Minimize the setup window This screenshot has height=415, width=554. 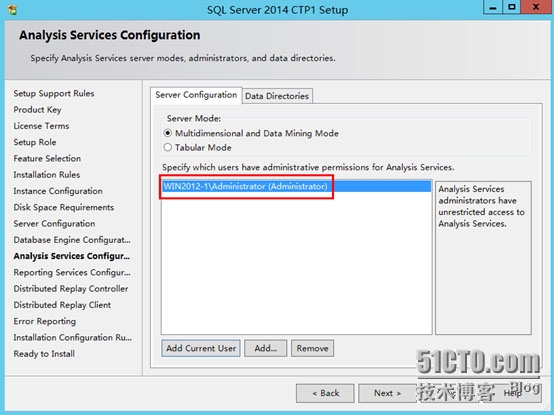tap(493, 7)
